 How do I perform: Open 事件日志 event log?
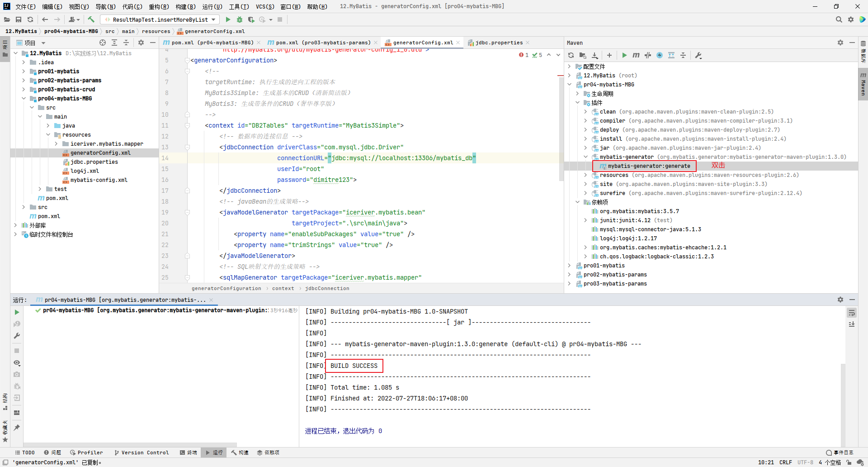840,453
